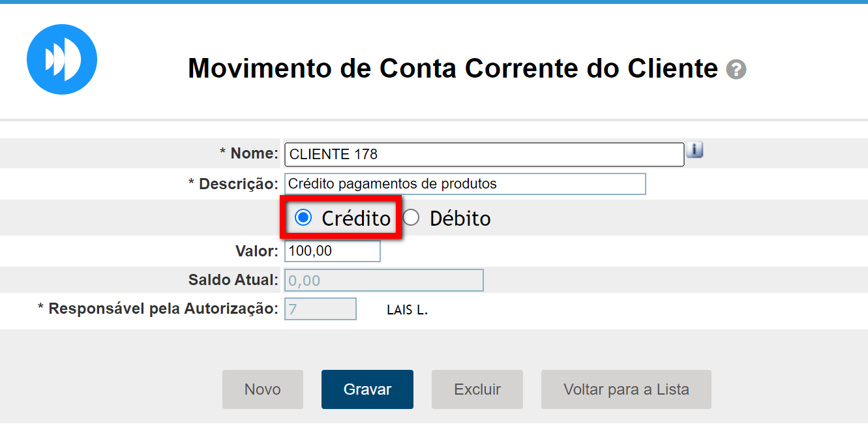Click the info icon beside Nome field
Screen dimensions: 868x424
pos(695,151)
